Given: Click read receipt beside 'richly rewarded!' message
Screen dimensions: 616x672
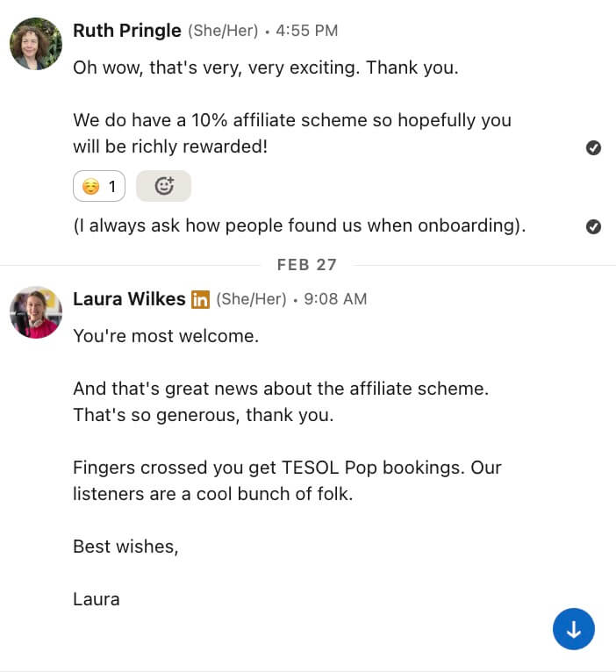Looking at the screenshot, I should click(593, 147).
